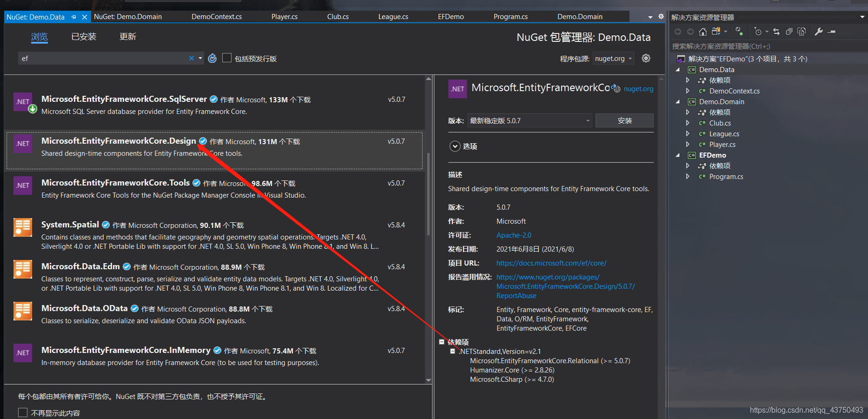The width and height of the screenshot is (868, 419).
Task: Open the Player.cs editor tab
Action: pos(285,17)
